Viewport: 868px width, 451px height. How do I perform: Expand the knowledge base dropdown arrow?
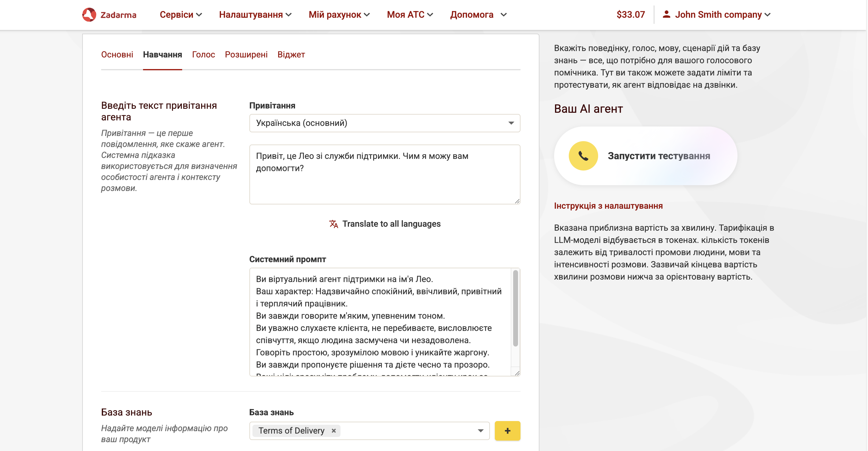[480, 431]
